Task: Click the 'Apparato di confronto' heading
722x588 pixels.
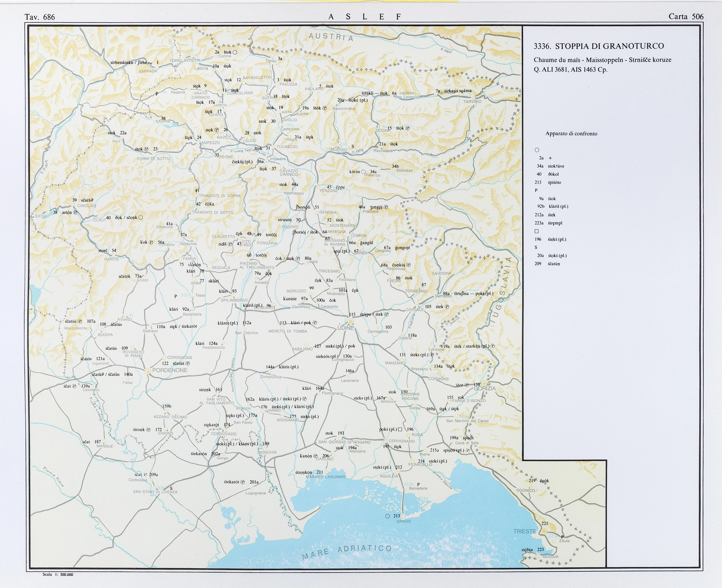Action: coord(571,133)
